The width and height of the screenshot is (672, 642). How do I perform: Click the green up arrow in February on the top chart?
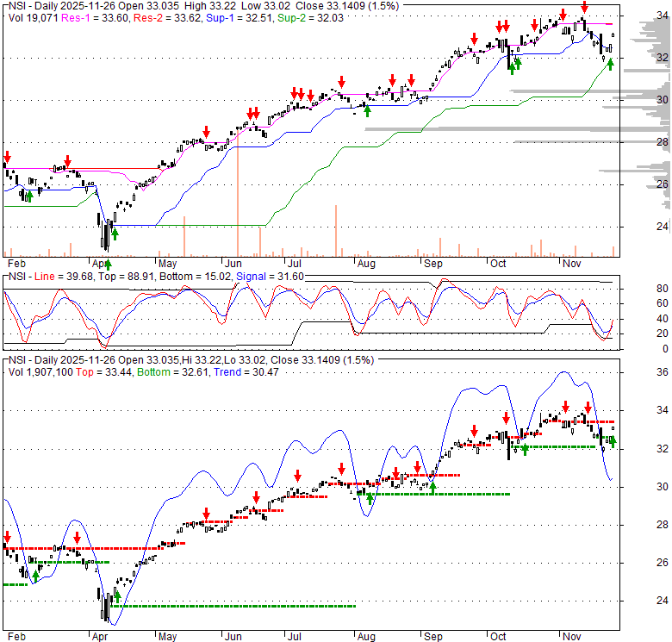point(29,196)
